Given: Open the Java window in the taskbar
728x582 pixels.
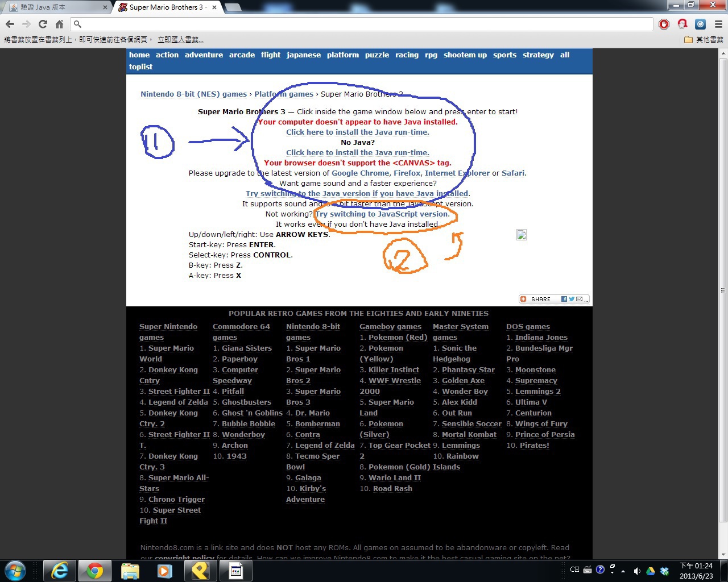Looking at the screenshot, I should pos(235,570).
